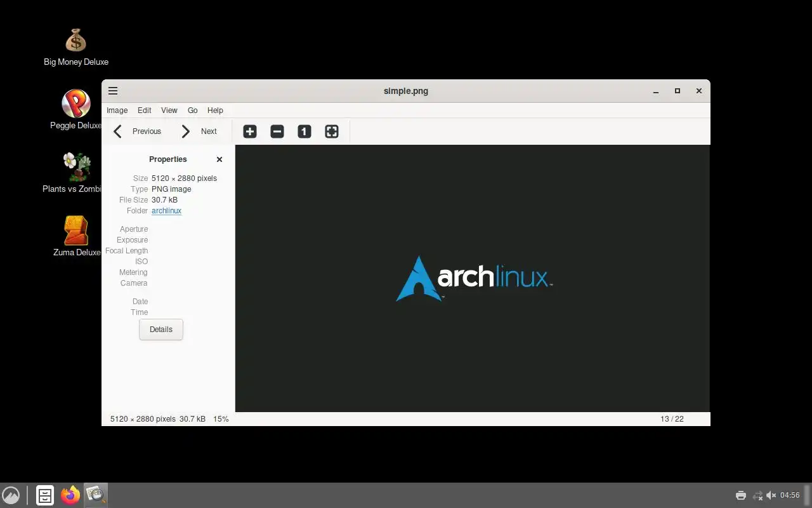Click the 04:56 clock in the tray

click(x=790, y=495)
